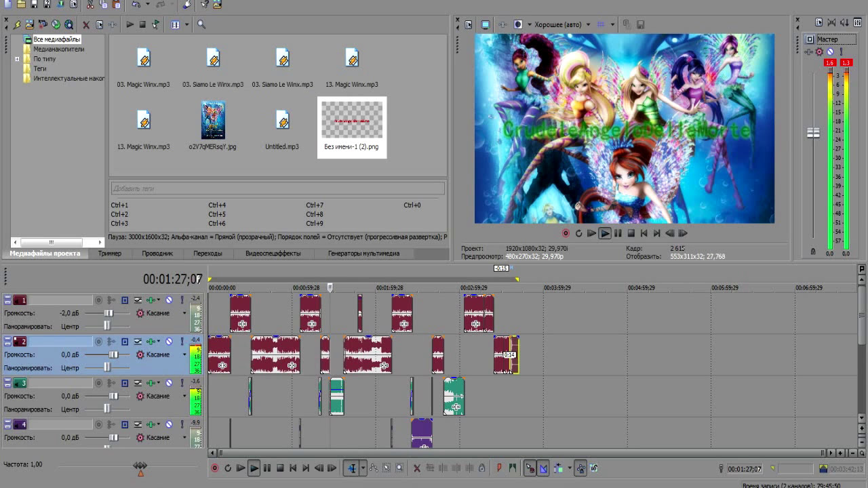Click the Cut scissors icon in top toolbar
The width and height of the screenshot is (868, 488).
pyautogui.click(x=90, y=5)
